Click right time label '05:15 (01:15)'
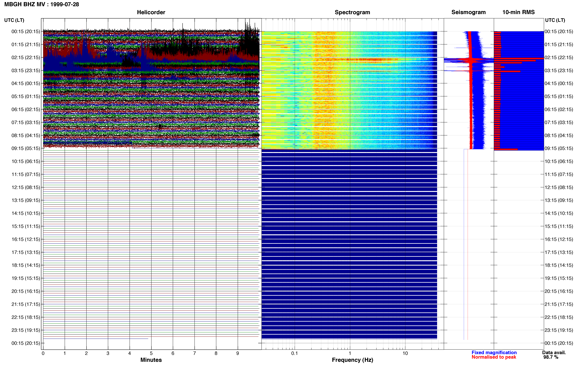The image size is (588, 368). click(559, 96)
